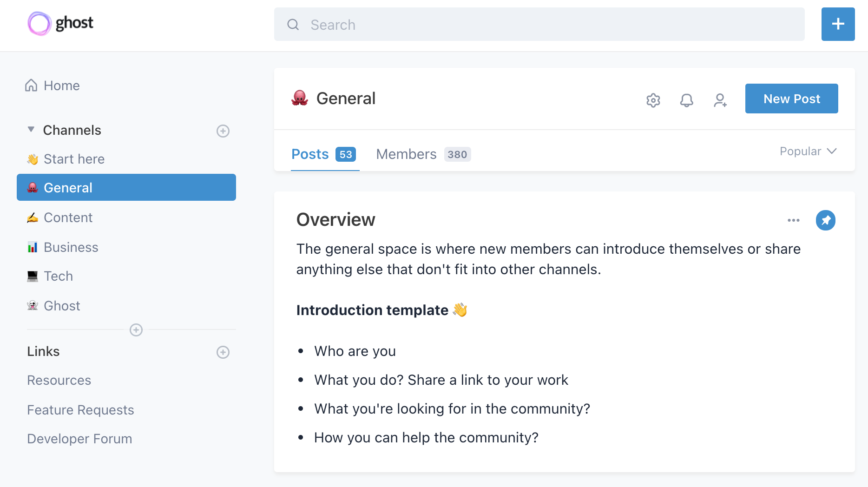Unpin the Overview post

click(x=826, y=220)
